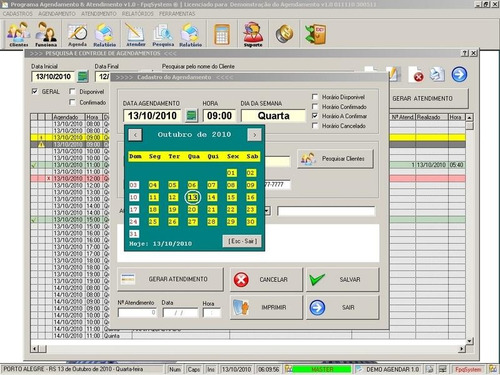Image resolution: width=500 pixels, height=375 pixels.
Task: Click the help question mark in search window
Action: coord(465,53)
